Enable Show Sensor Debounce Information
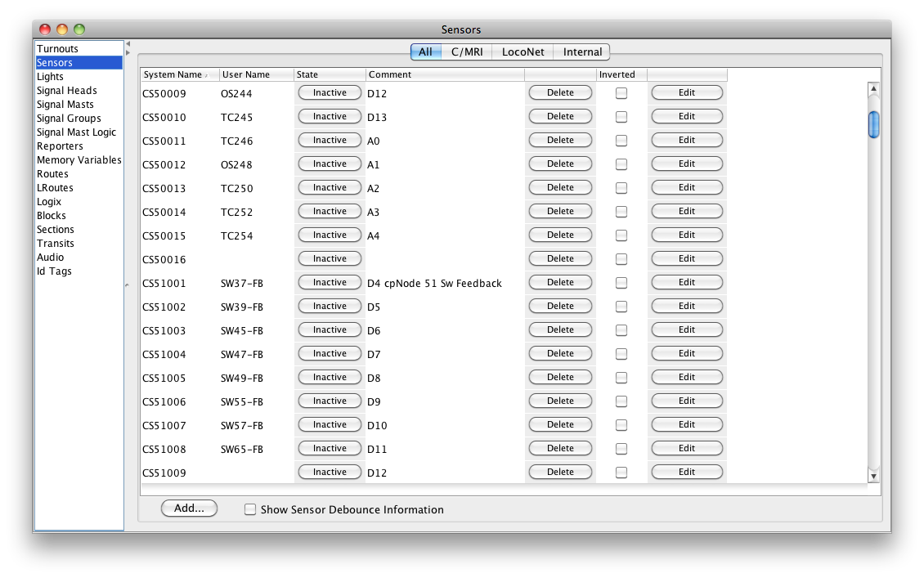 (x=251, y=509)
